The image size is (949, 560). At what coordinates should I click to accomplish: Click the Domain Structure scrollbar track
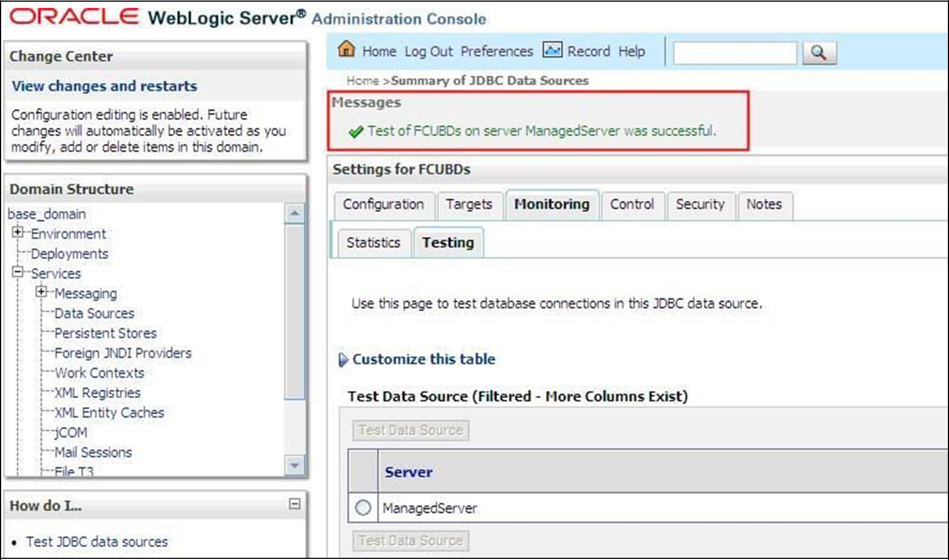tap(295, 339)
